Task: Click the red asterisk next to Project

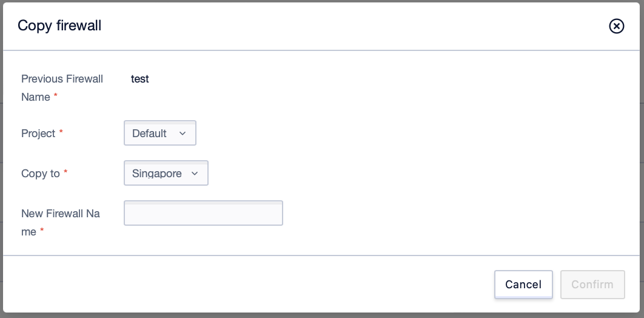Action: [61, 132]
